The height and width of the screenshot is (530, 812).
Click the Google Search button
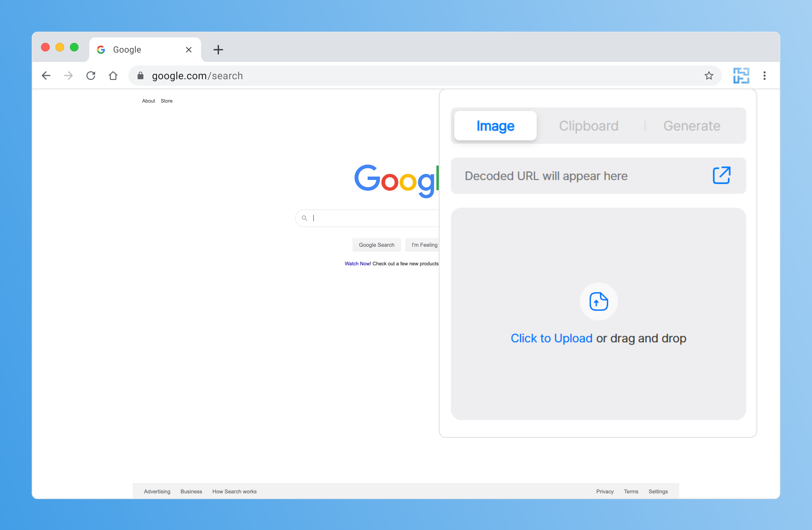[377, 245]
